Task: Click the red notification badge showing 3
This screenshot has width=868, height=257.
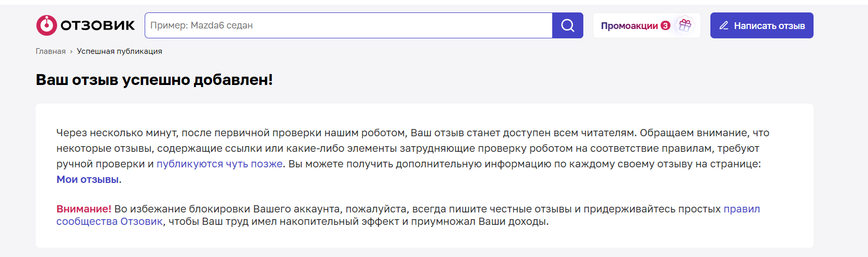Action: [665, 25]
